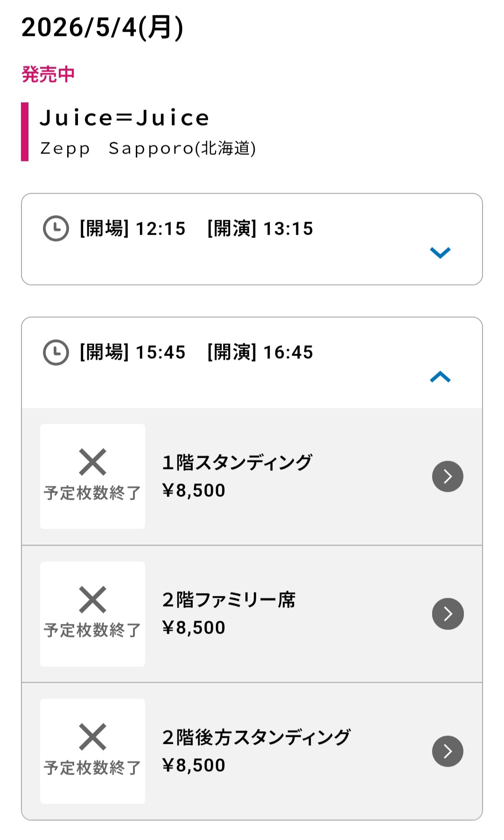
Task: Click sold-out X icon for 2階後方スタンディング
Action: [92, 737]
